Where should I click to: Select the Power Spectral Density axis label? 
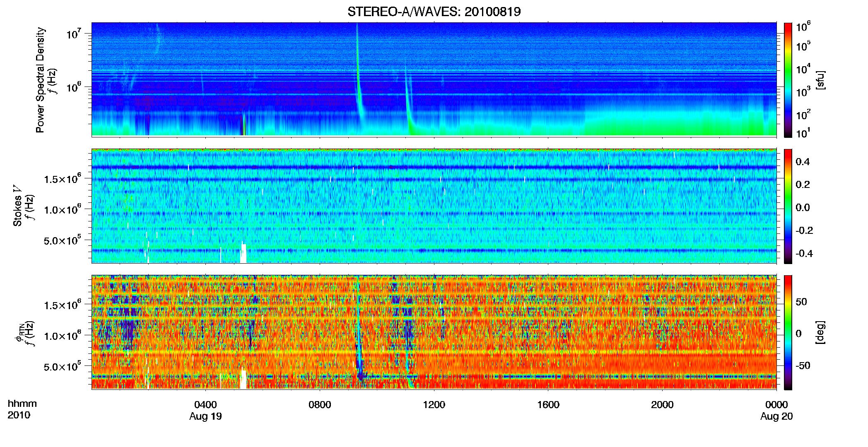click(x=40, y=80)
